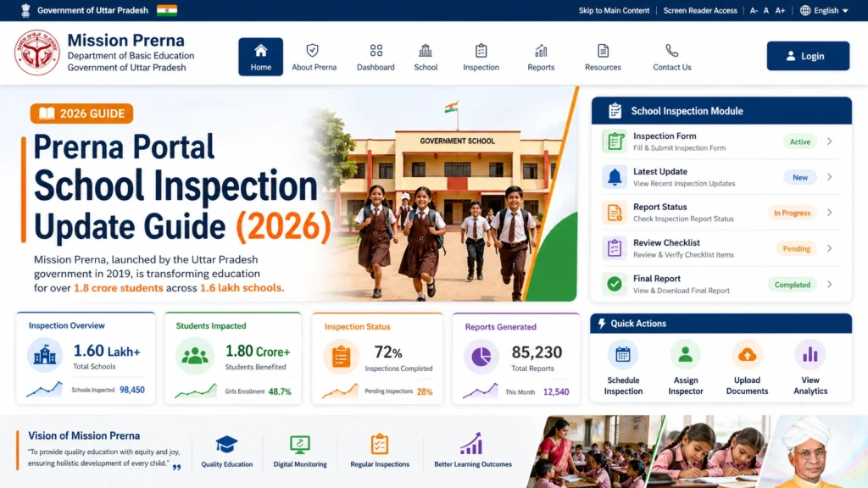Viewport: 868px width, 488px height.
Task: Click the Government of Uttar Pradesh emblem icon
Action: (25, 10)
